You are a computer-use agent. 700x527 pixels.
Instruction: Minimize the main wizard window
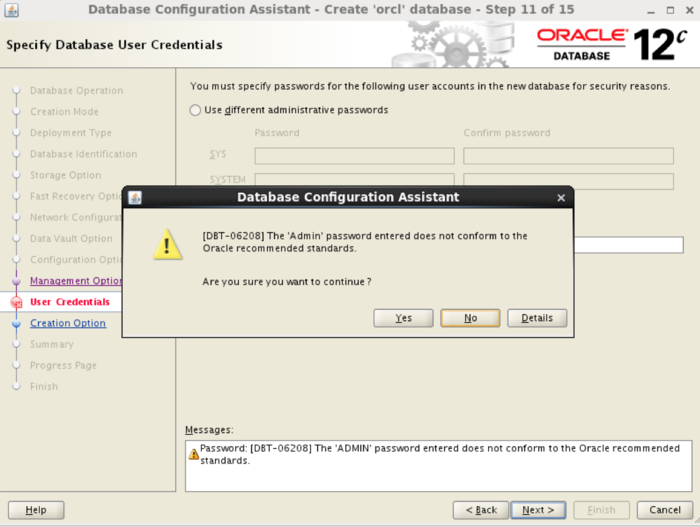[x=651, y=10]
